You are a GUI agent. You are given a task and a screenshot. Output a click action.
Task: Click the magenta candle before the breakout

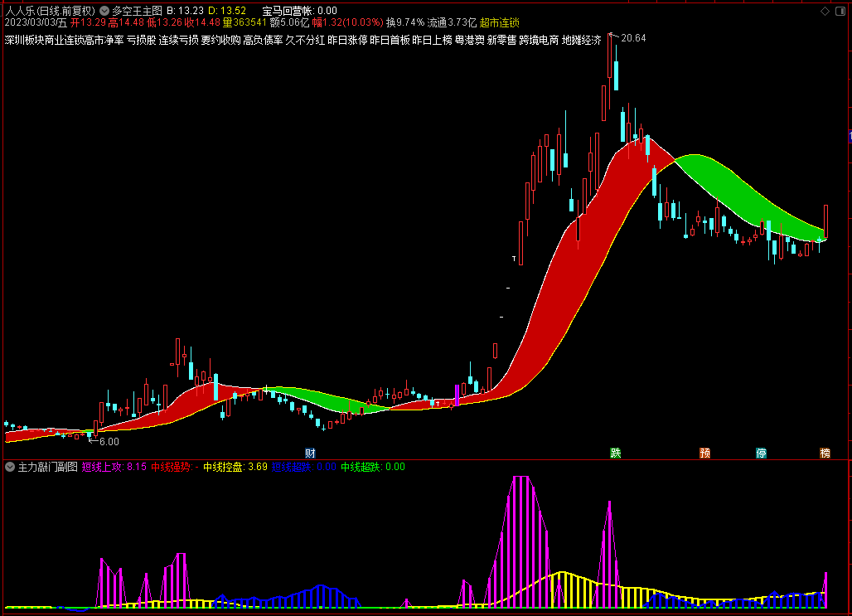pyautogui.click(x=457, y=395)
